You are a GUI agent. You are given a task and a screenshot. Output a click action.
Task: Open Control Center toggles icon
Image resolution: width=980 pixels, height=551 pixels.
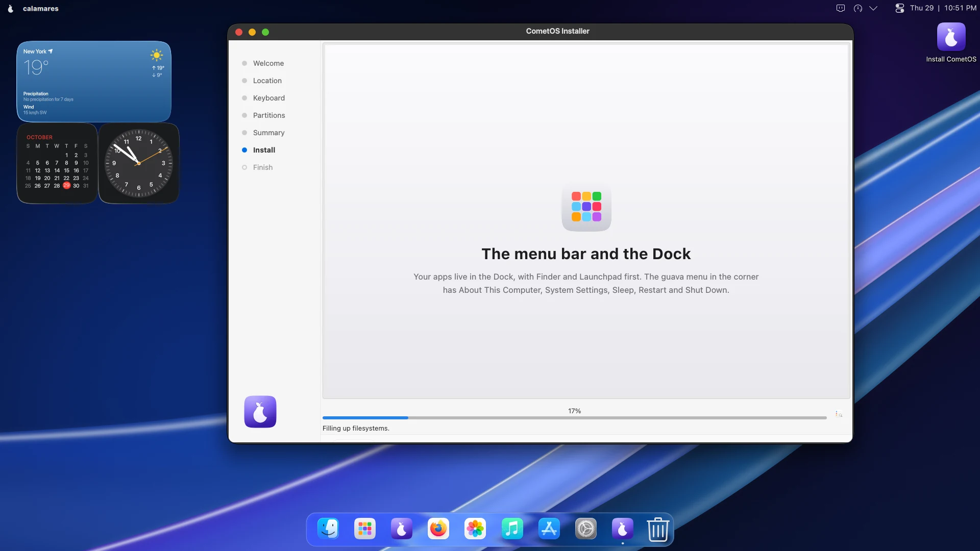tap(900, 8)
